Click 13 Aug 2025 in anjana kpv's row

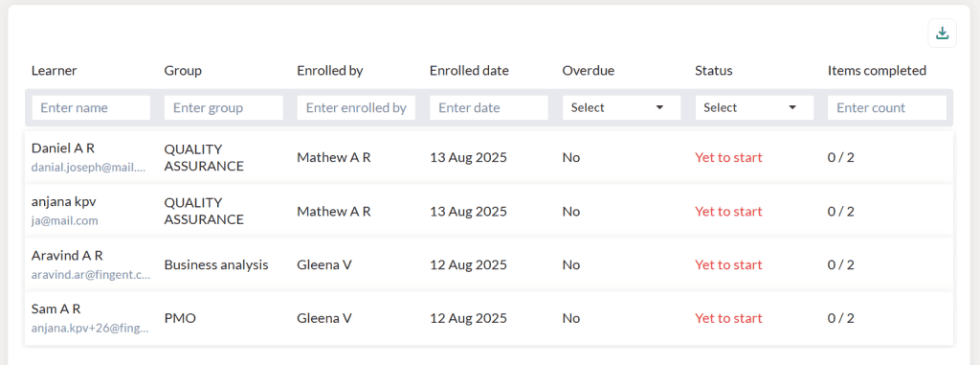pyautogui.click(x=468, y=212)
